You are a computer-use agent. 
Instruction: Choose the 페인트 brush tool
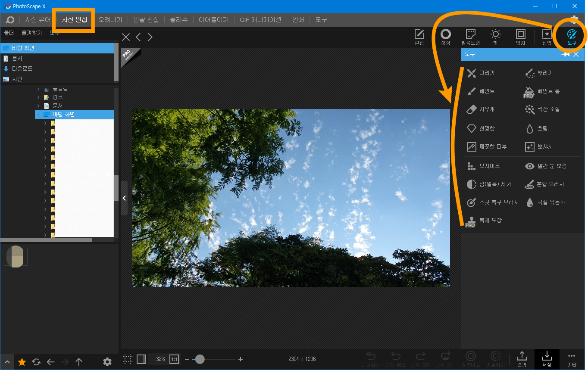tap(481, 91)
